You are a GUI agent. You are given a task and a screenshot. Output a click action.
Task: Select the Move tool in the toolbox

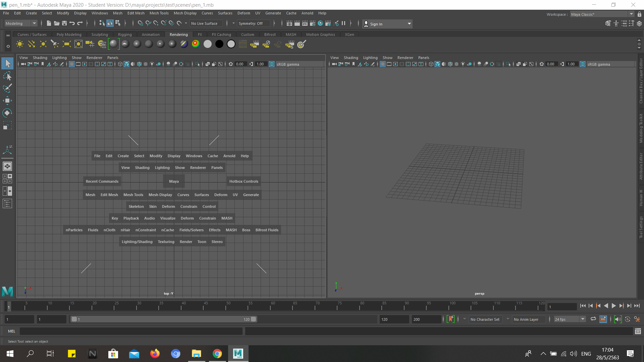(7, 101)
